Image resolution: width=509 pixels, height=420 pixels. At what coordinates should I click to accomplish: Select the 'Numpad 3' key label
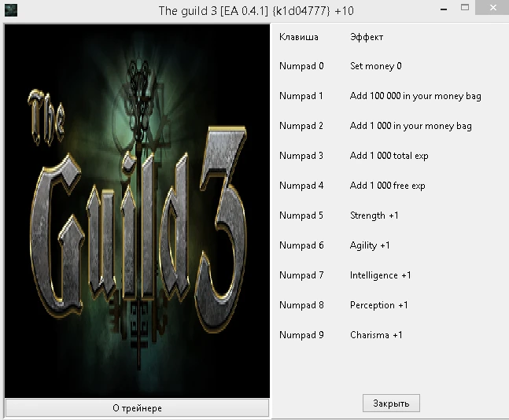point(301,156)
